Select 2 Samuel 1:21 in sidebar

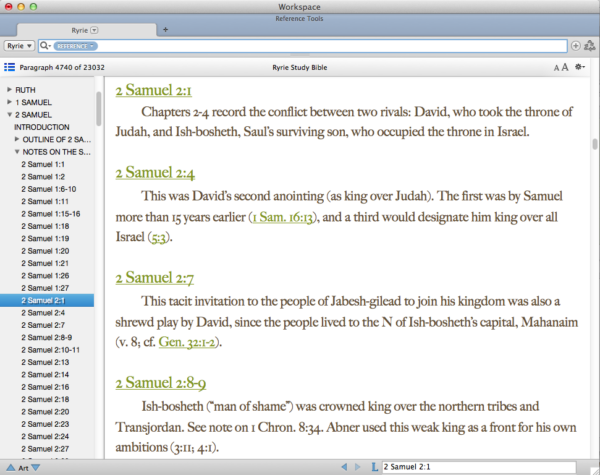click(45, 263)
